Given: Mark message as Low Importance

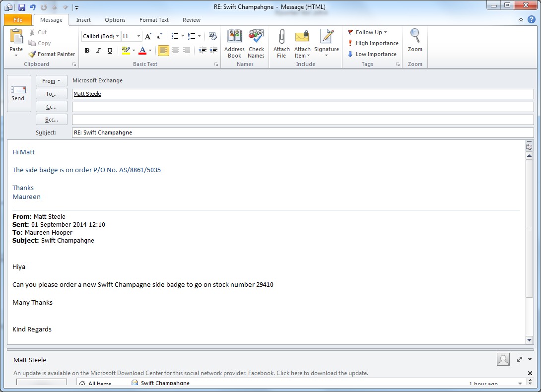Looking at the screenshot, I should [x=372, y=54].
